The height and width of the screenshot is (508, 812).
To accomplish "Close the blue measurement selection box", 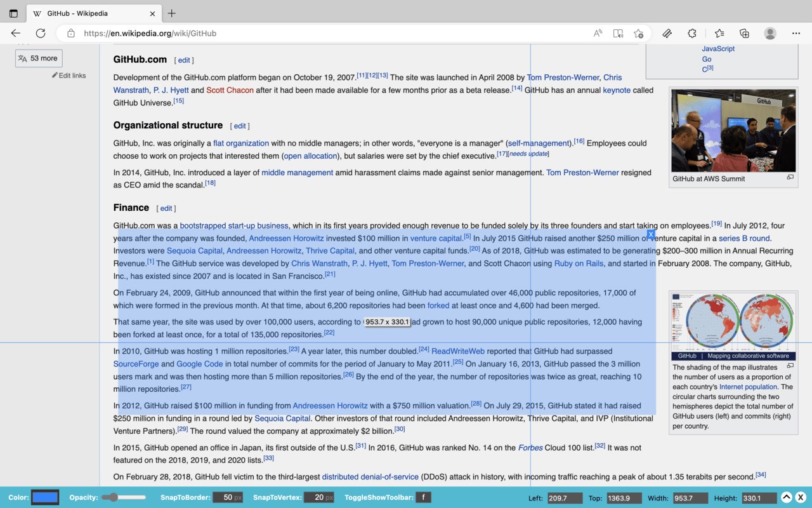I will coord(651,234).
